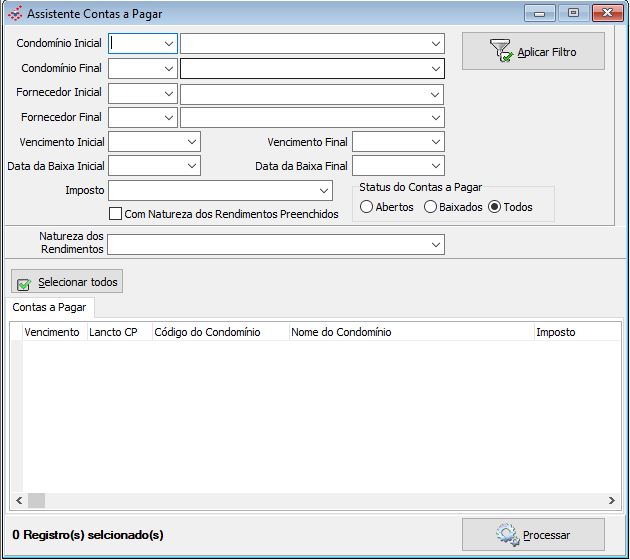
Task: Choose the Todos status radio button
Action: pyautogui.click(x=494, y=207)
